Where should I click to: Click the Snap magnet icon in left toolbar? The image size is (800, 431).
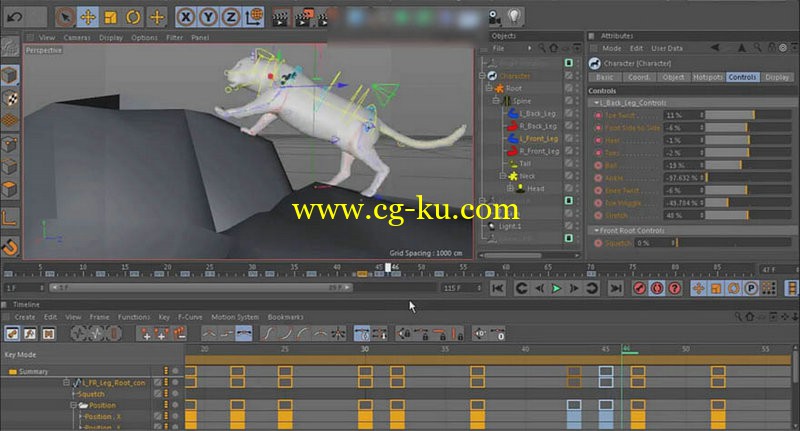click(10, 247)
